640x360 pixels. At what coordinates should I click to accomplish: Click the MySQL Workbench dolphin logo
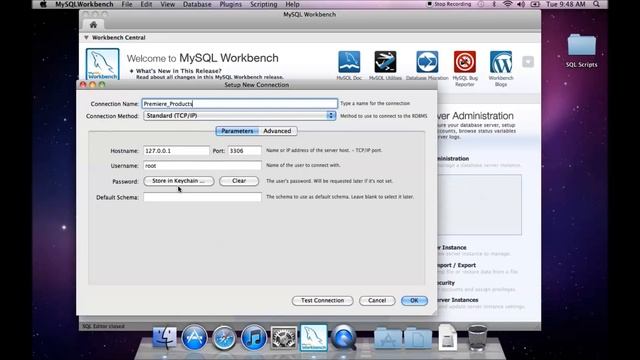coord(102,64)
